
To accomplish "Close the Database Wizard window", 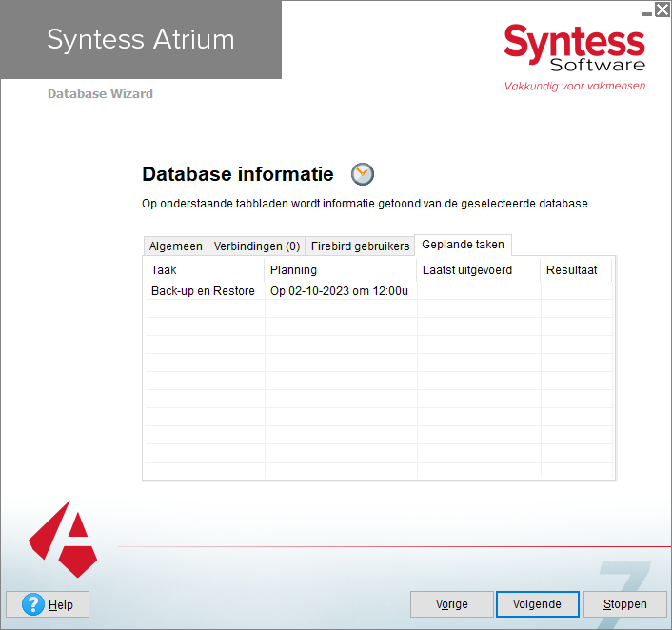I will [x=662, y=10].
